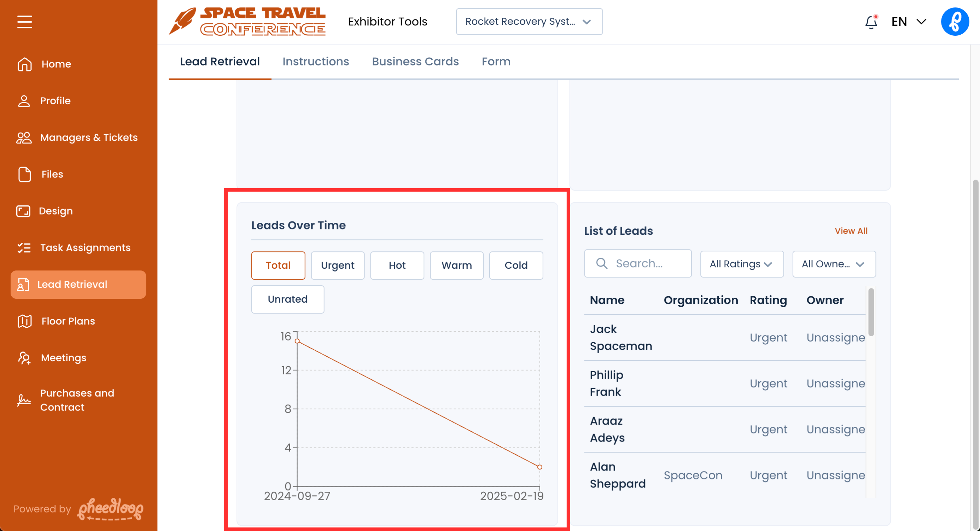Click the Home house icon
This screenshot has height=531, width=980.
coord(25,64)
